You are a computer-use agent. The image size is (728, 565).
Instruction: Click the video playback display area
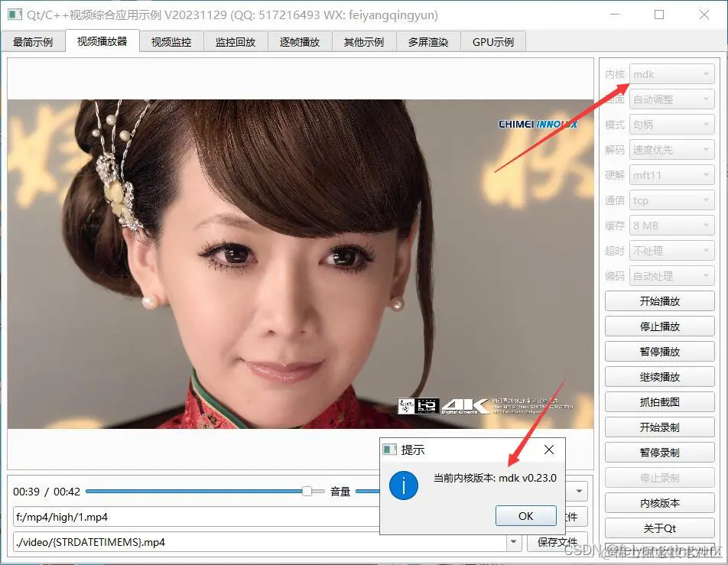pyautogui.click(x=301, y=264)
